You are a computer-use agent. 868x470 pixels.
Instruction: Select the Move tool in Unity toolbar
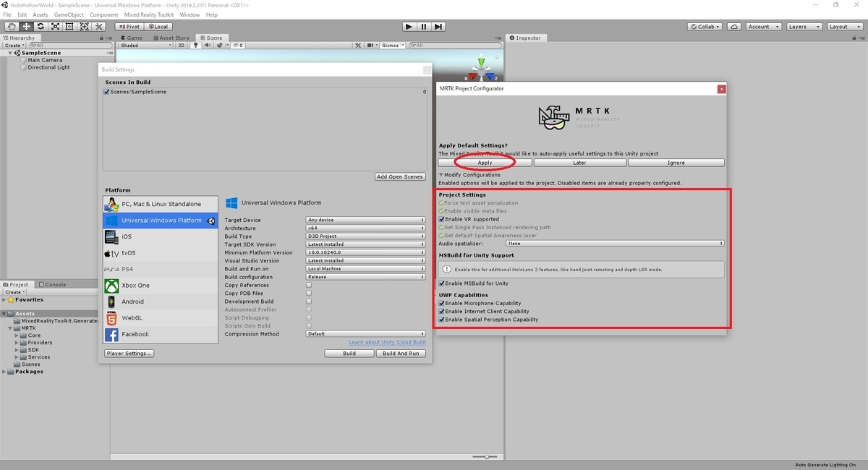[26, 27]
